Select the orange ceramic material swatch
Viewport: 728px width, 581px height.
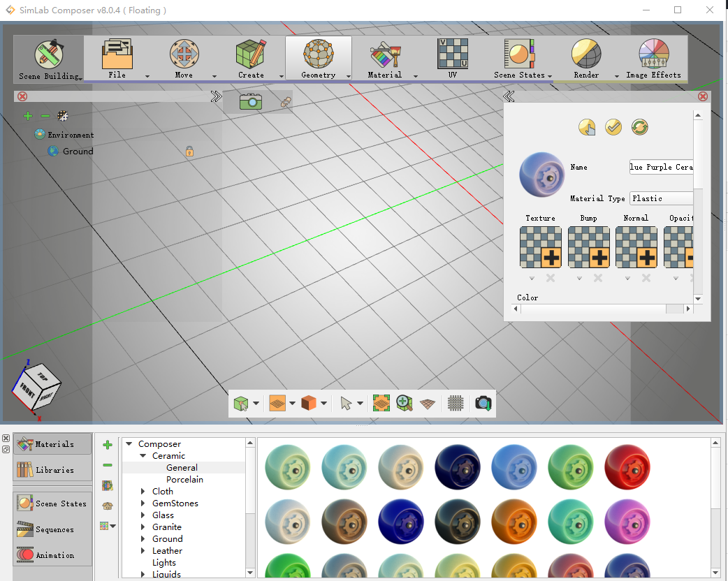point(514,522)
